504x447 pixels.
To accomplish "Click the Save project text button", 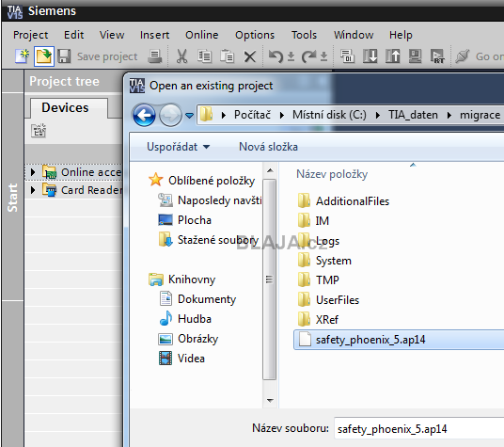I will coord(107,56).
